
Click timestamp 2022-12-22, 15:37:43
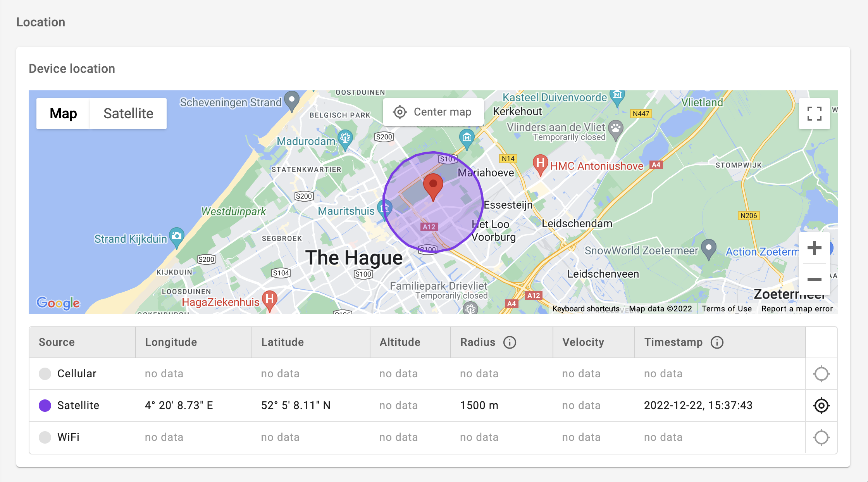[698, 406]
